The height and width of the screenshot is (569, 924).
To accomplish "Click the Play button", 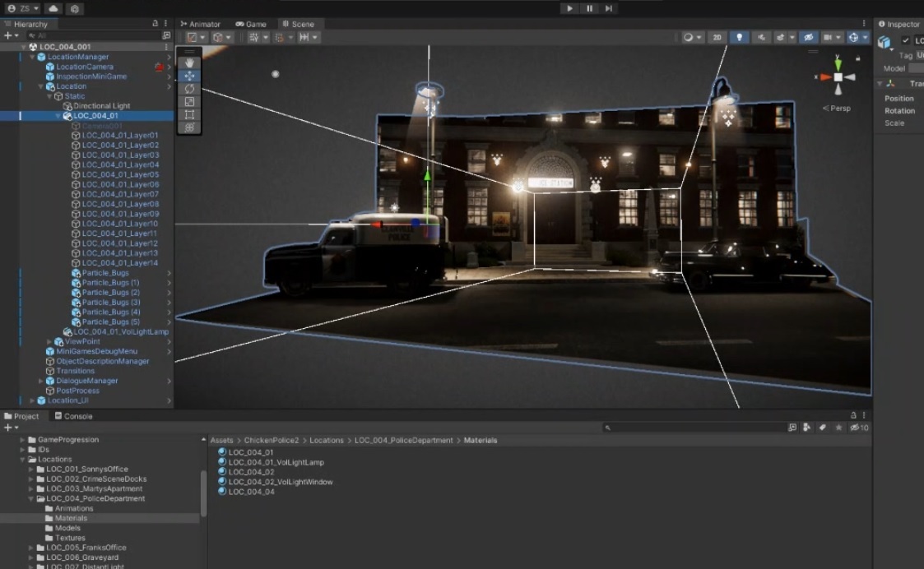I will [569, 8].
